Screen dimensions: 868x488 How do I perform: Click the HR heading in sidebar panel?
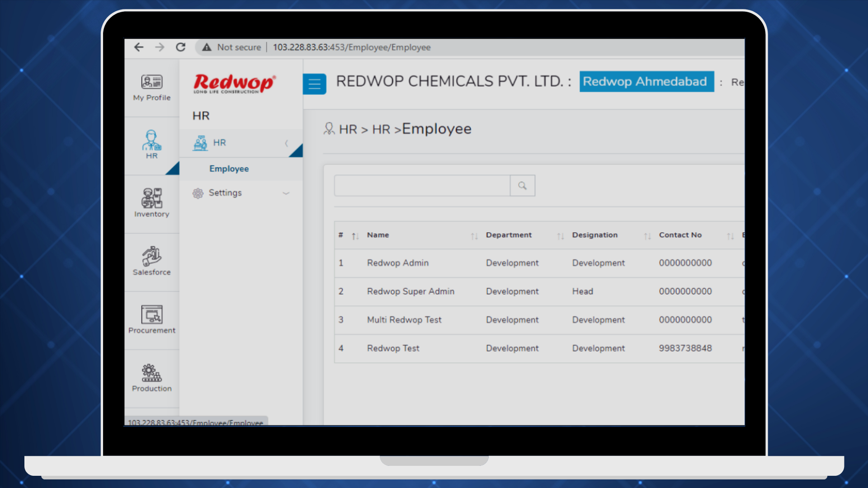[201, 116]
